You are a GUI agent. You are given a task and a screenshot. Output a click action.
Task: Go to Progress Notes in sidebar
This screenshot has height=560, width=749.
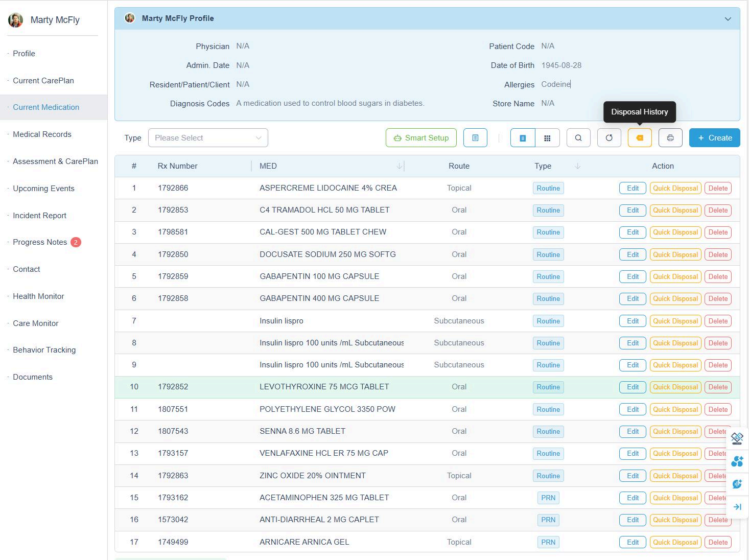pos(40,242)
